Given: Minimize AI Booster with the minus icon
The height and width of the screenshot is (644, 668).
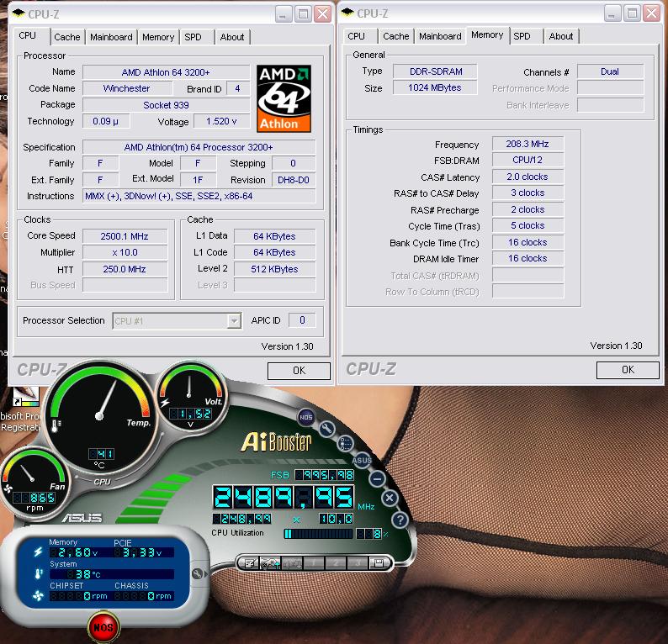Looking at the screenshot, I should [377, 479].
